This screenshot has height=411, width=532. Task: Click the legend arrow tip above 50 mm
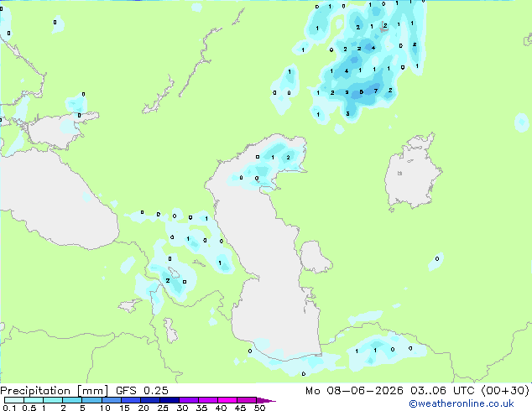(x=266, y=400)
